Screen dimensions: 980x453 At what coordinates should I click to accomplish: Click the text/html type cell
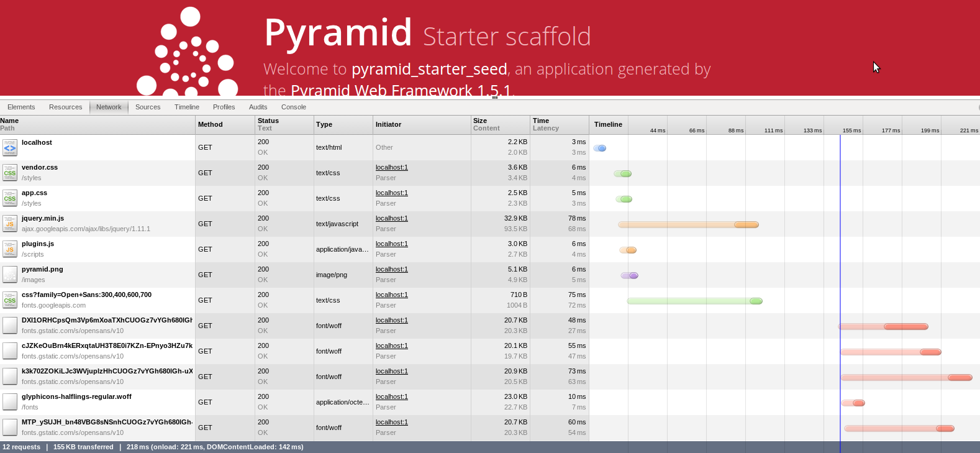tap(329, 147)
